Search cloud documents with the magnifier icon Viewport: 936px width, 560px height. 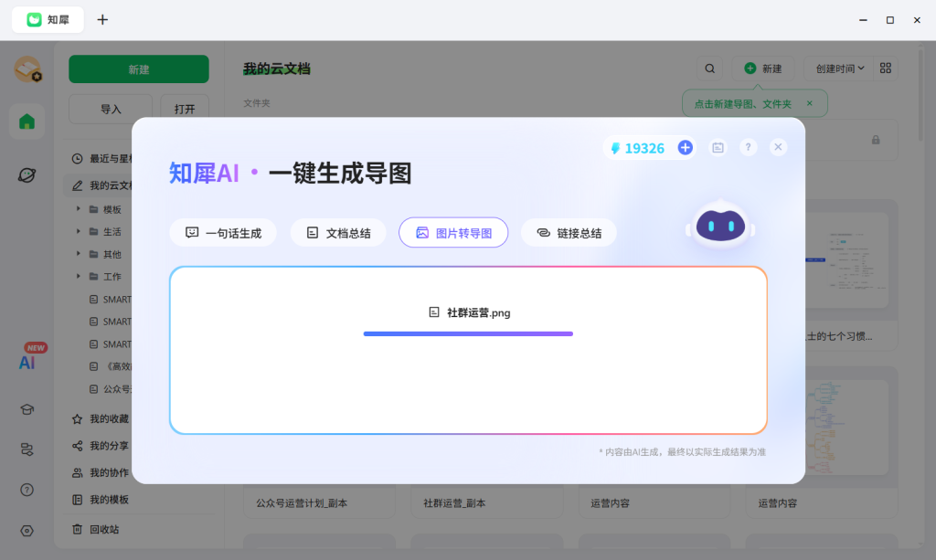709,69
